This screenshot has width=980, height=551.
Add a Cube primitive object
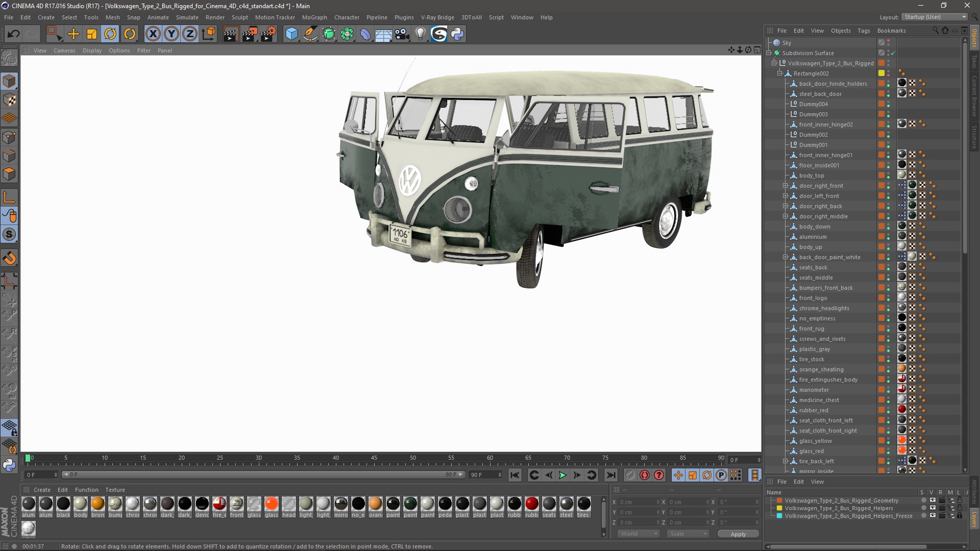291,34
